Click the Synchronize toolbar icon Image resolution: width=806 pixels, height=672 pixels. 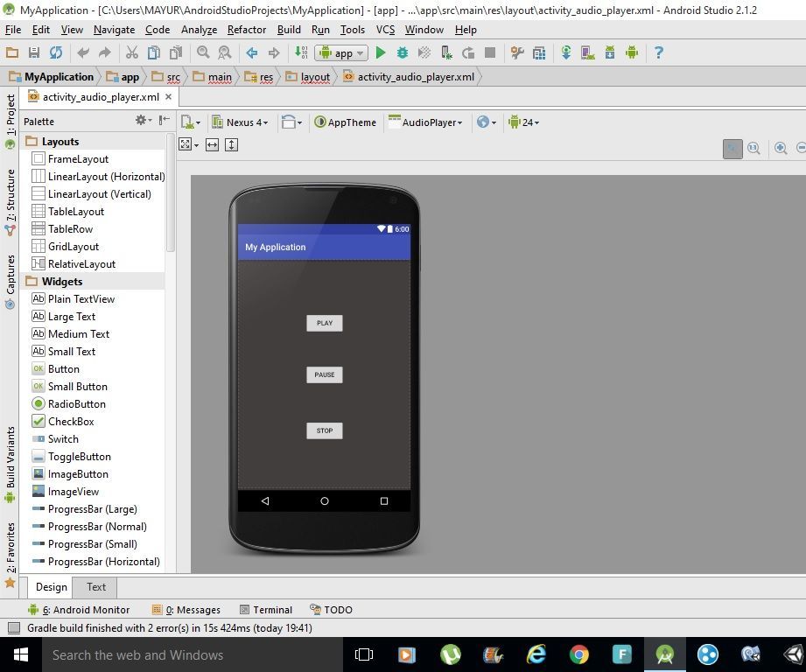tap(55, 52)
